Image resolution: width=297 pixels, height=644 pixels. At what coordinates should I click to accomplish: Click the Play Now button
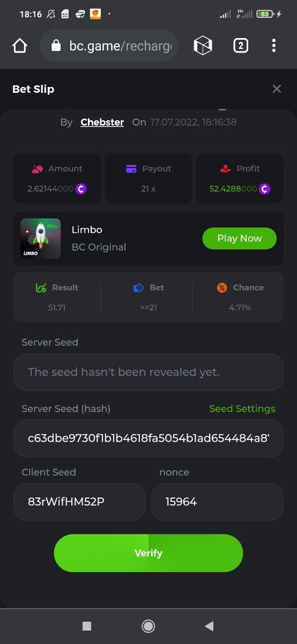(x=240, y=238)
